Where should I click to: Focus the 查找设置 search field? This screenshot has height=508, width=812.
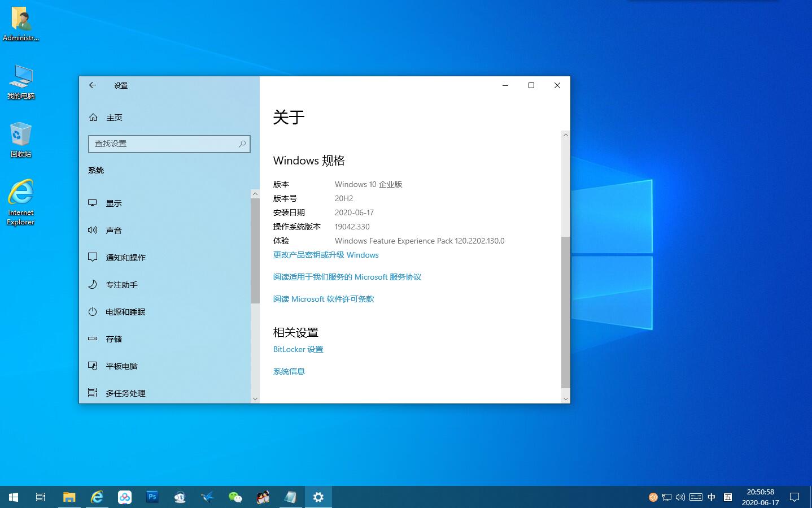tap(169, 144)
